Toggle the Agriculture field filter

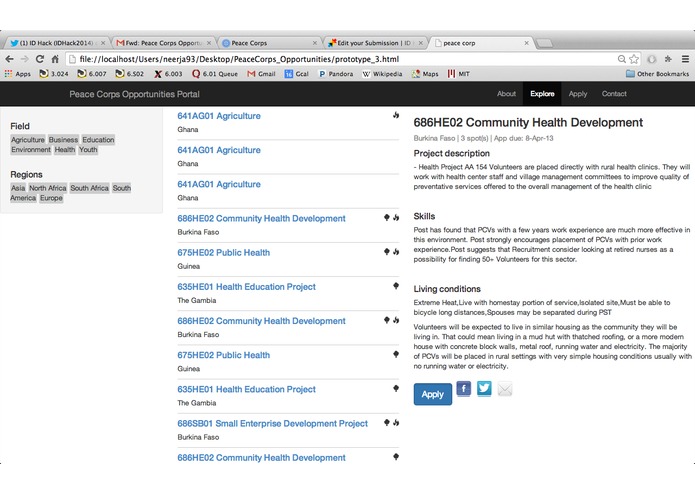[28, 140]
